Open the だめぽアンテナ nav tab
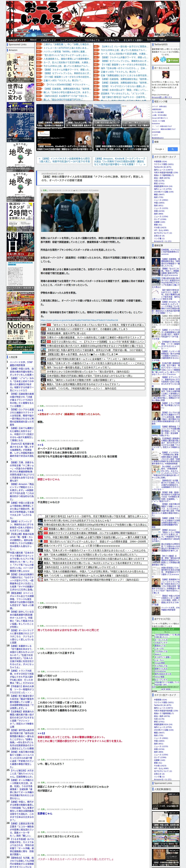This screenshot has height=868, width=186. coord(48,40)
